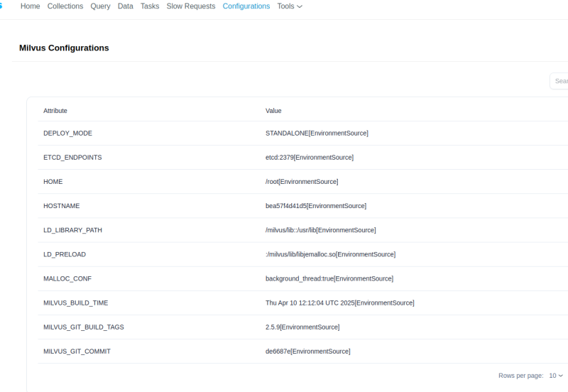Click the logo icon in the navbar
This screenshot has height=392, width=568.
point(1,6)
